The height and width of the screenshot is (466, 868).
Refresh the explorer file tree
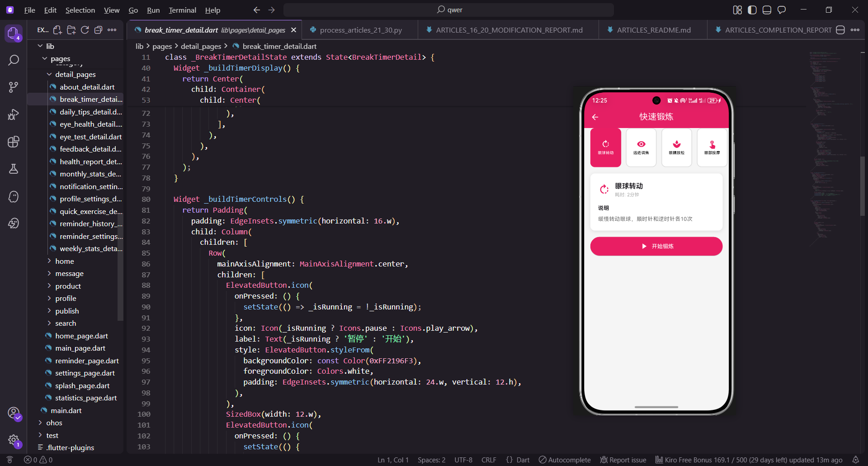[85, 30]
